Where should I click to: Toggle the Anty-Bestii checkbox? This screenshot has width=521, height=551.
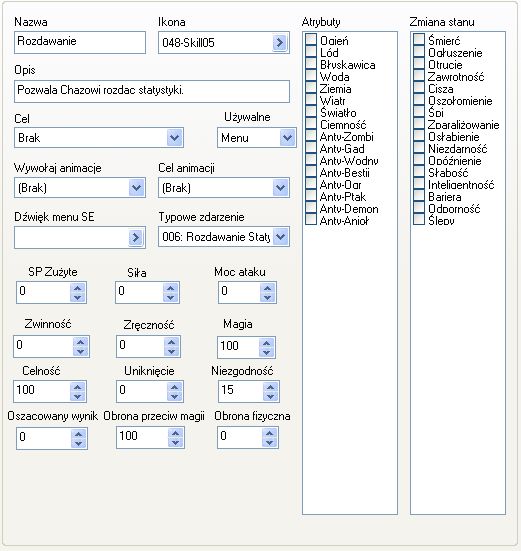pos(311,171)
